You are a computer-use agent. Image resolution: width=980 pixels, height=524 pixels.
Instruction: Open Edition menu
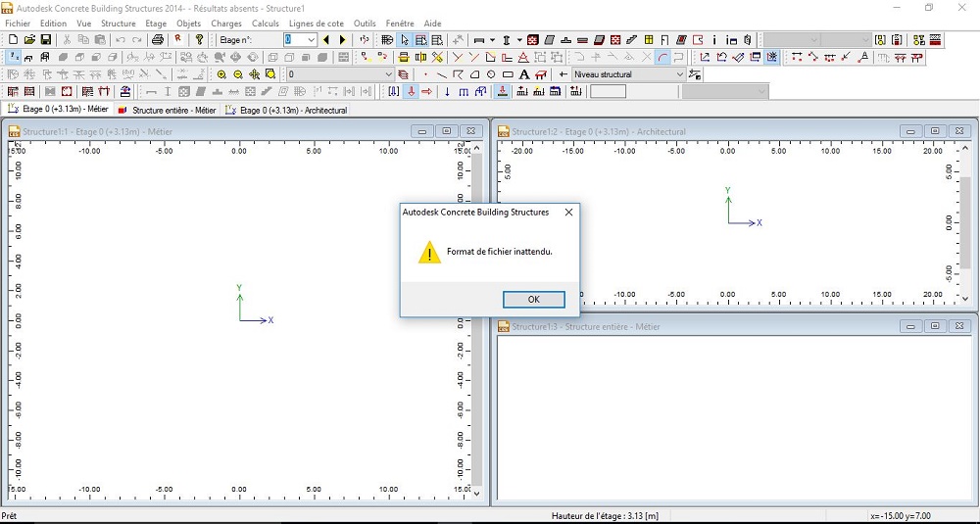tap(53, 24)
